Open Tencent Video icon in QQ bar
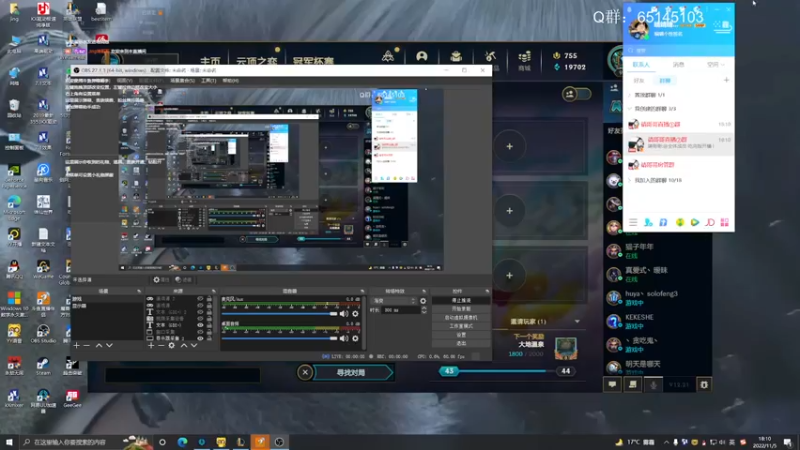The width and height of the screenshot is (800, 450). click(695, 222)
